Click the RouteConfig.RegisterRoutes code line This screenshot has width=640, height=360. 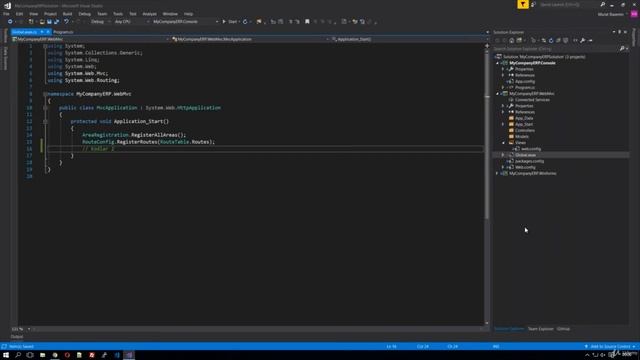pos(148,142)
